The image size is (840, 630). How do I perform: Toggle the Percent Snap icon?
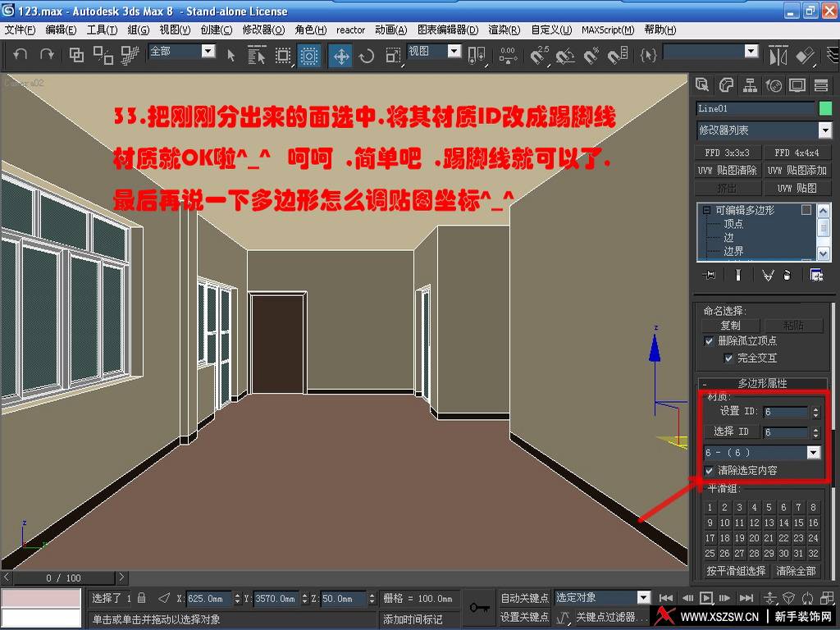click(591, 55)
